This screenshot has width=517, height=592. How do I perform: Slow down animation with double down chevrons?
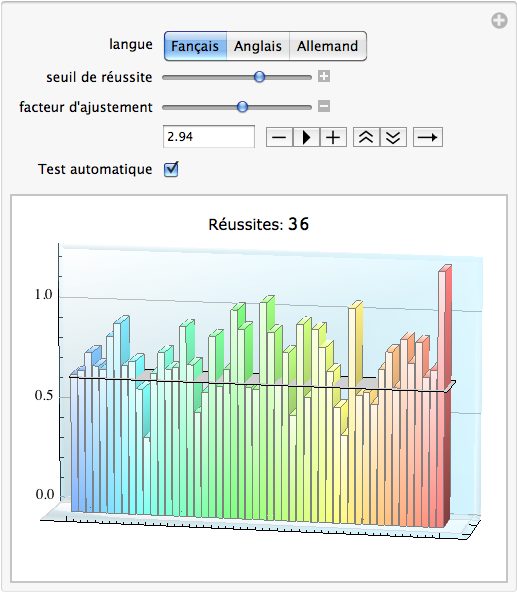393,137
